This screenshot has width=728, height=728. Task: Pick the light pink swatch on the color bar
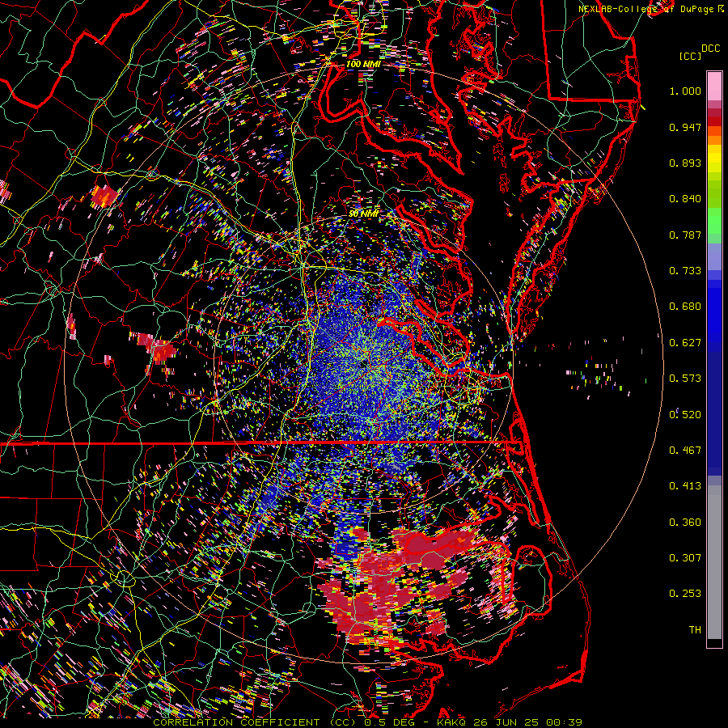pos(714,86)
